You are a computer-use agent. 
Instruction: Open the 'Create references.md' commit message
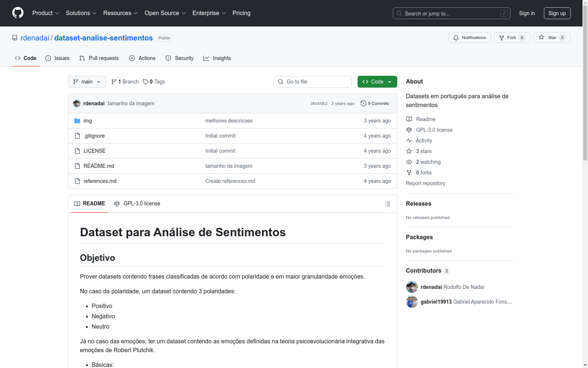(x=230, y=181)
